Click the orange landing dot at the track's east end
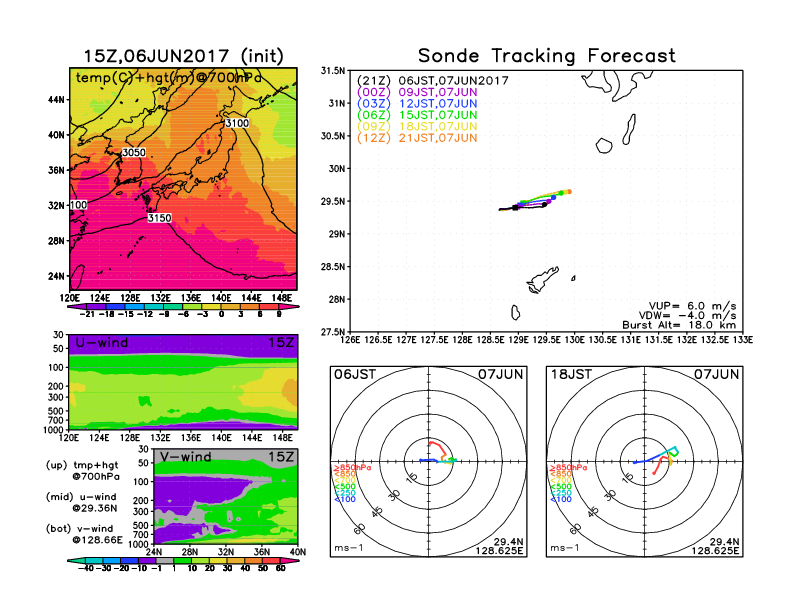 pos(569,191)
